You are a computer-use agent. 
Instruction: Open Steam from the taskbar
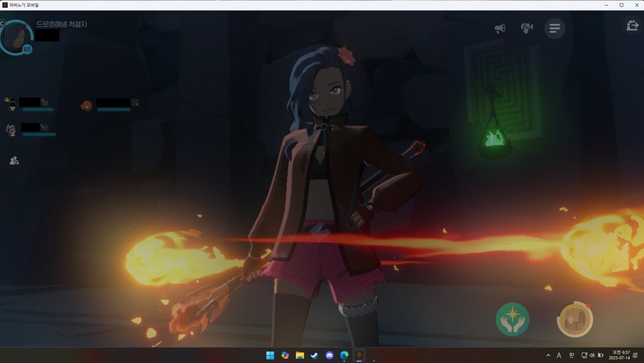point(315,356)
